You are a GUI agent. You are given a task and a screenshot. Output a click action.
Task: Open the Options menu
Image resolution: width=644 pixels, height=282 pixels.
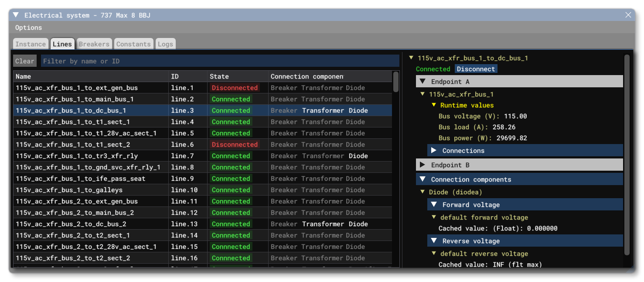click(x=29, y=27)
